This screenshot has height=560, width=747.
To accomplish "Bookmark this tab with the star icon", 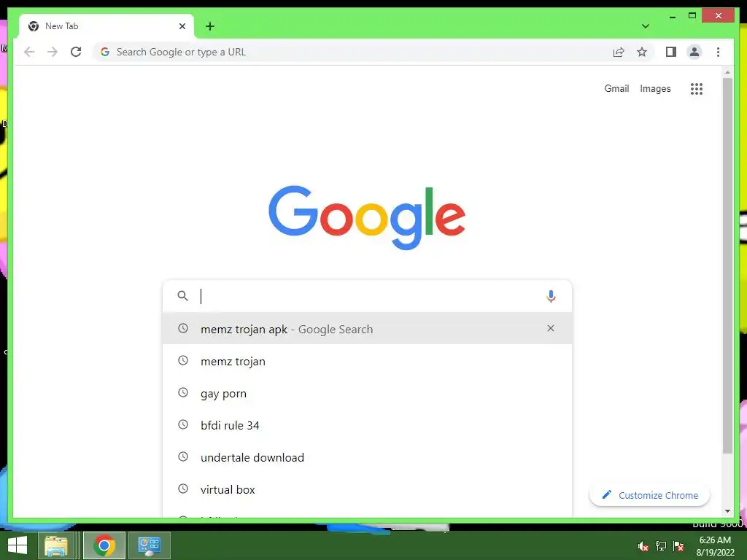I will [642, 52].
